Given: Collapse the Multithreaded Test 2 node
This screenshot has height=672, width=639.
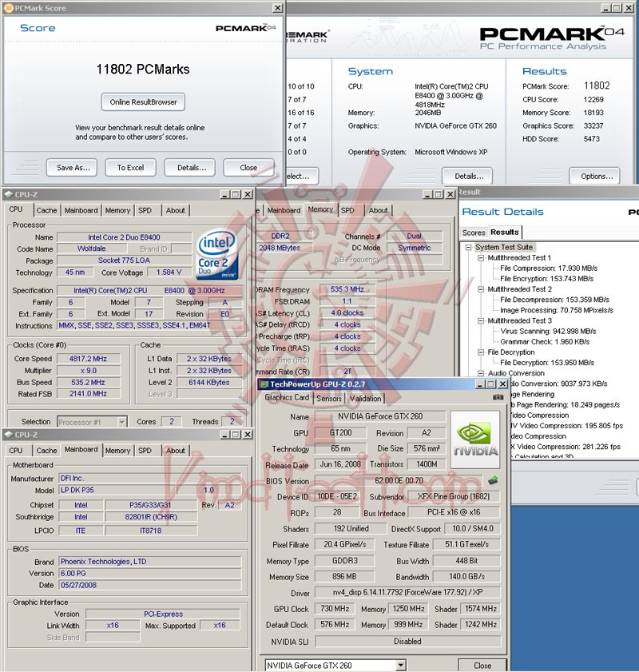Looking at the screenshot, I should [x=481, y=289].
